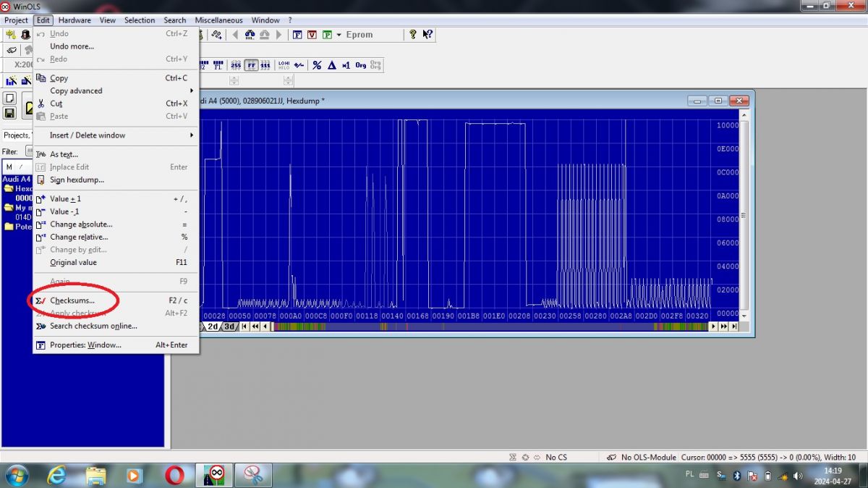The width and height of the screenshot is (868, 488).
Task: Open the Search menu
Action: [x=175, y=20]
